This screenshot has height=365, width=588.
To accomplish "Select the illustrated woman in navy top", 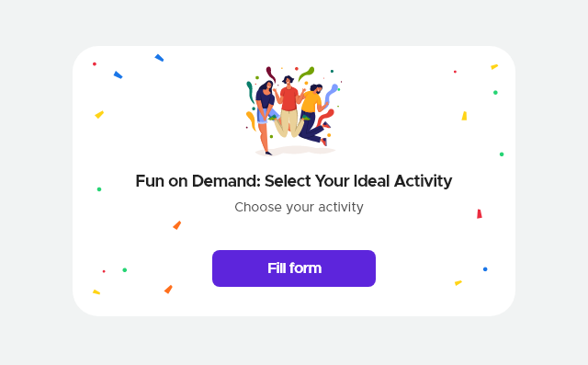I will (x=266, y=116).
